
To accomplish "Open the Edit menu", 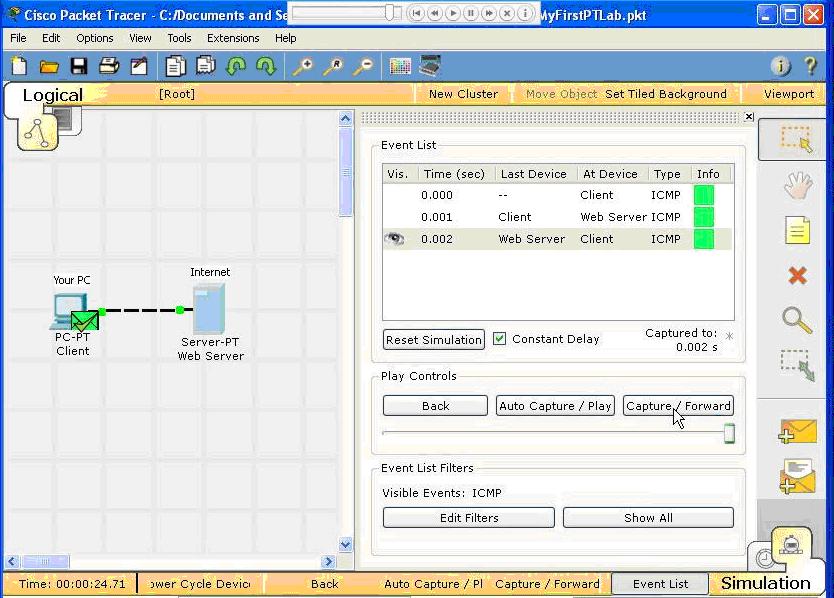I will pos(51,38).
